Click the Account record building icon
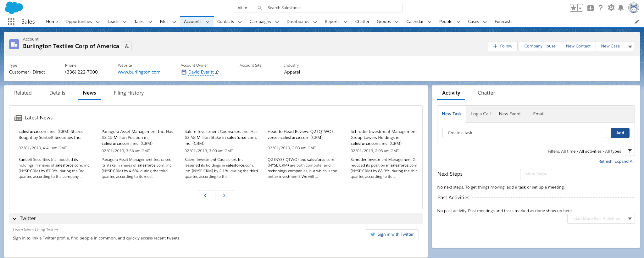644x258 pixels. pyautogui.click(x=14, y=45)
